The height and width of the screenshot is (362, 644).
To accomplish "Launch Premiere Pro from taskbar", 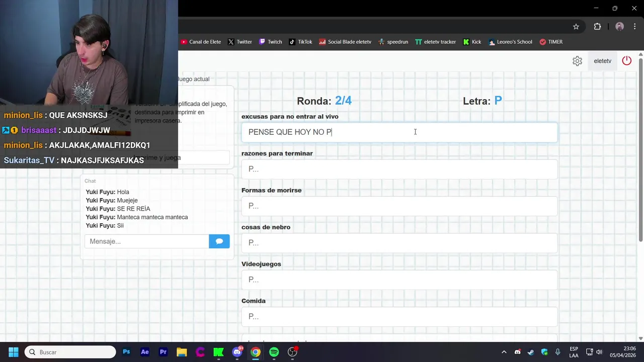I will pos(163,352).
